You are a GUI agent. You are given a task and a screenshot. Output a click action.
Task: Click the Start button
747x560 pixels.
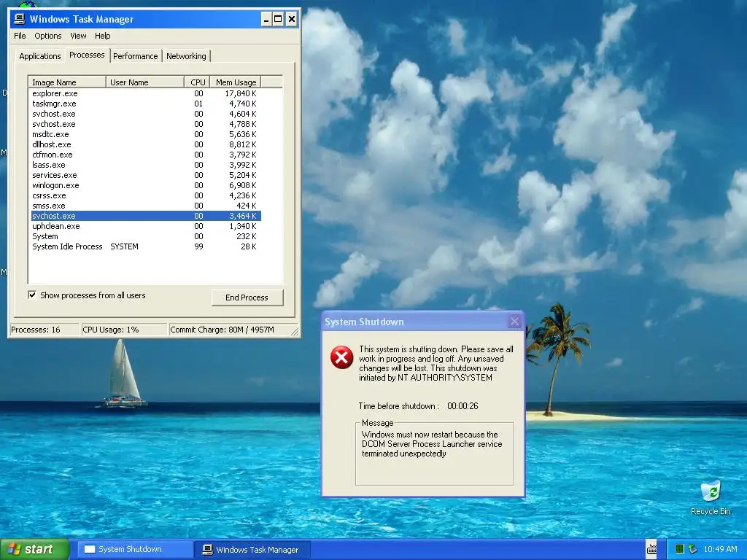pos(34,549)
